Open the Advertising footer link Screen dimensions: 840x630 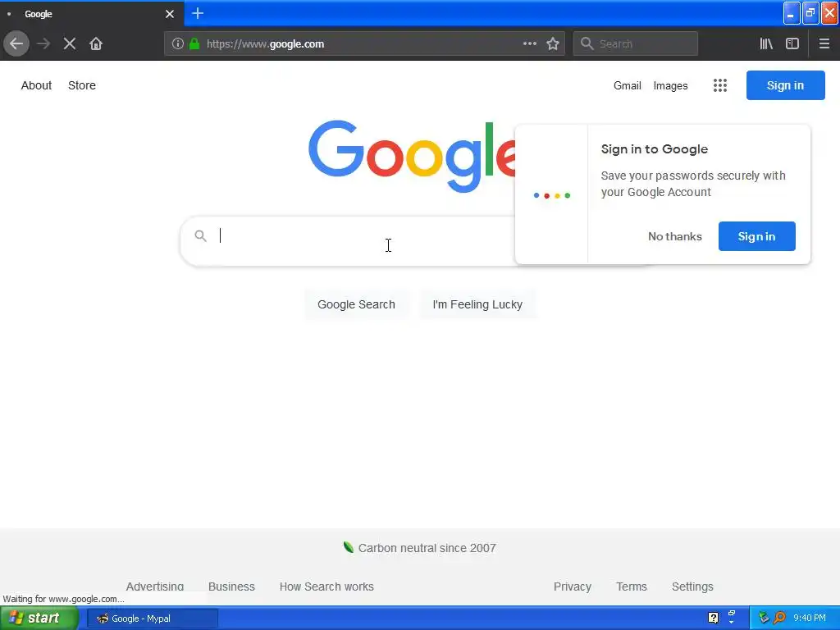(155, 586)
